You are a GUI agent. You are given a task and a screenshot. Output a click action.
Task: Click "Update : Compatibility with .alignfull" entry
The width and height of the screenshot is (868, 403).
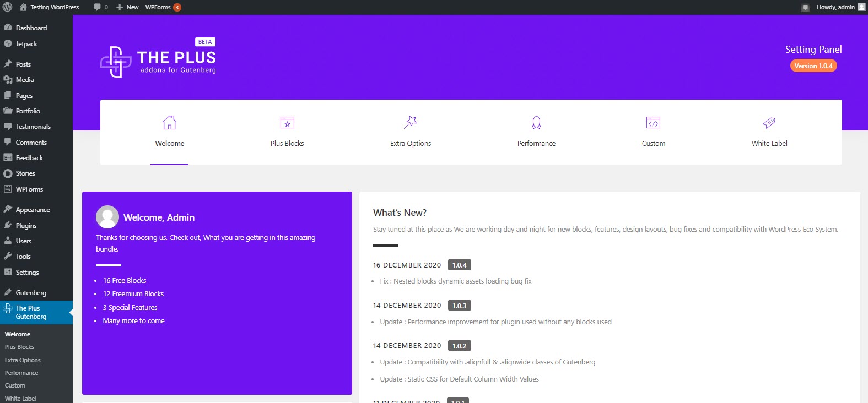(488, 362)
